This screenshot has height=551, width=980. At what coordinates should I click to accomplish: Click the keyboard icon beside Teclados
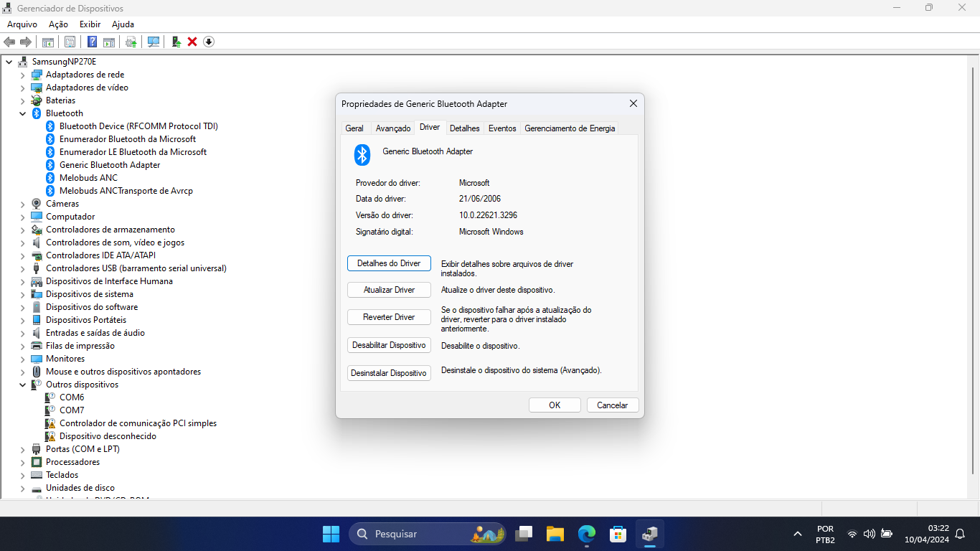[x=37, y=475]
